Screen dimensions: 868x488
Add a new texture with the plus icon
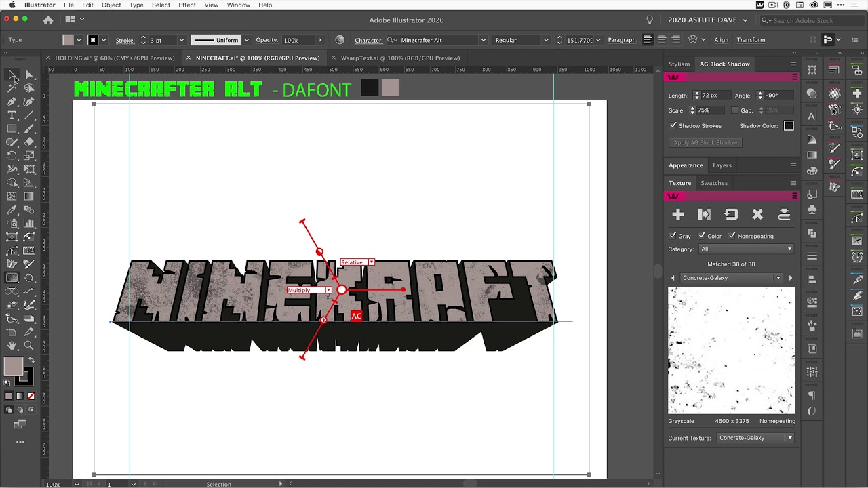click(x=678, y=214)
